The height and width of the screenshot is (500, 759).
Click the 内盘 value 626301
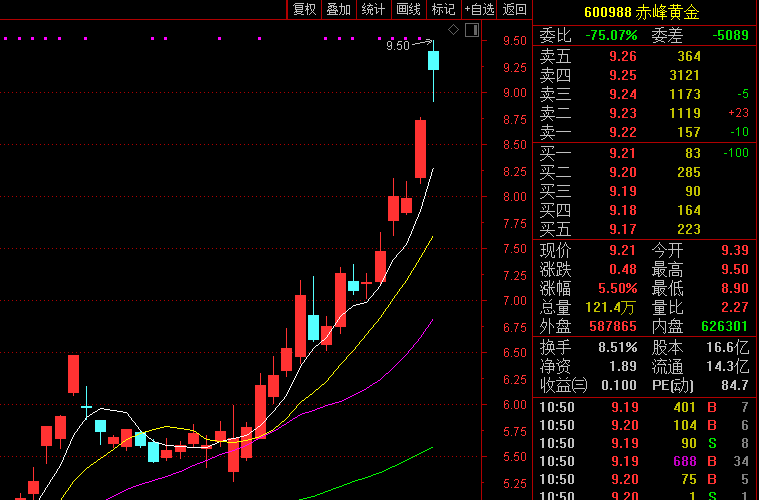pos(725,326)
